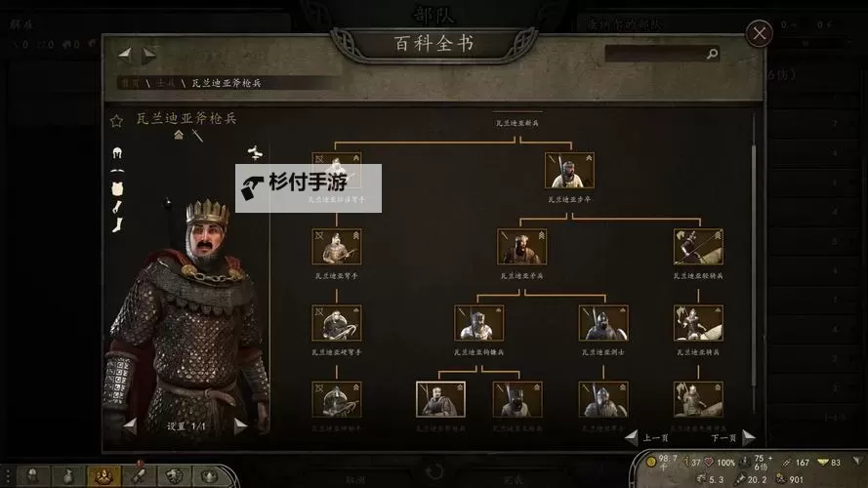This screenshot has width=868, height=488.
Task: Open the character screen helmet icon
Action: click(32, 475)
